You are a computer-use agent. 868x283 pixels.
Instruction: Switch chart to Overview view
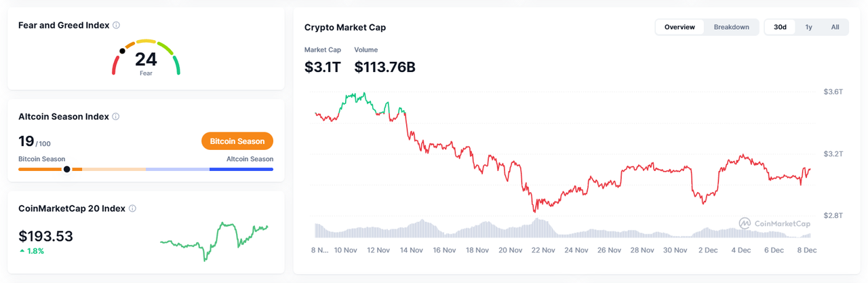[679, 27]
